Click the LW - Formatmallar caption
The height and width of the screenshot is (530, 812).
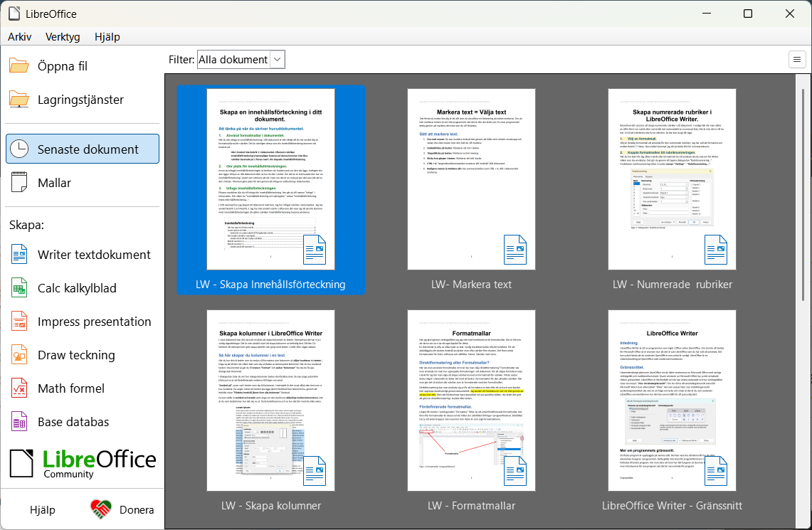[x=471, y=506]
